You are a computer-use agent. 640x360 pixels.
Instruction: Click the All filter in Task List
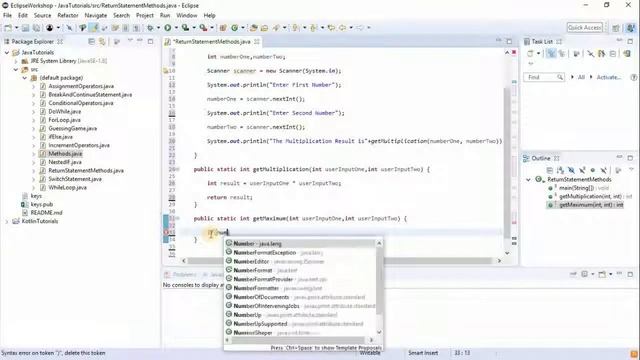pyautogui.click(x=581, y=77)
